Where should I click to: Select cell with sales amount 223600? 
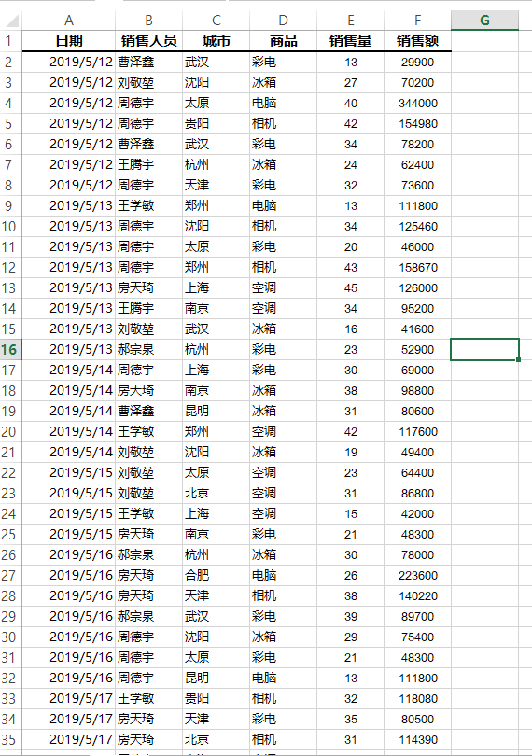tap(418, 575)
